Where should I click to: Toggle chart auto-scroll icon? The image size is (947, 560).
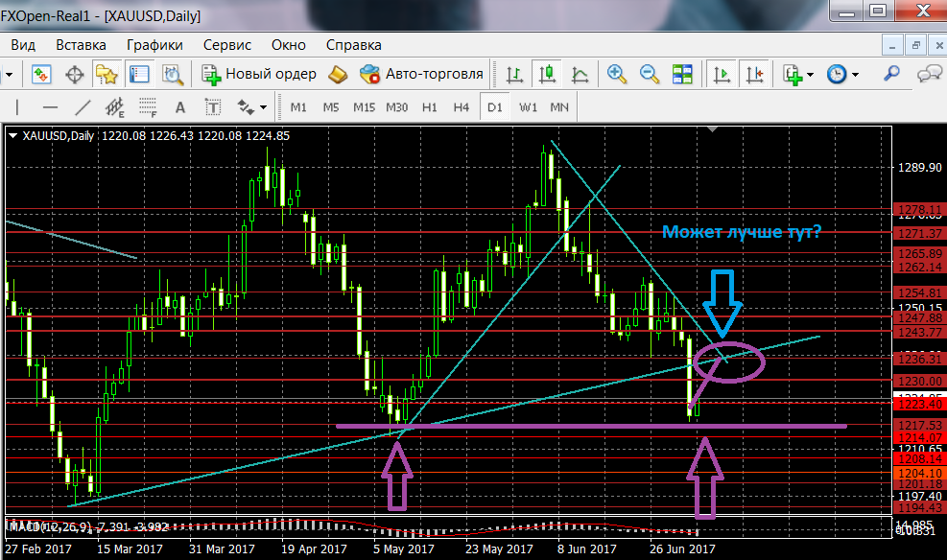point(722,74)
